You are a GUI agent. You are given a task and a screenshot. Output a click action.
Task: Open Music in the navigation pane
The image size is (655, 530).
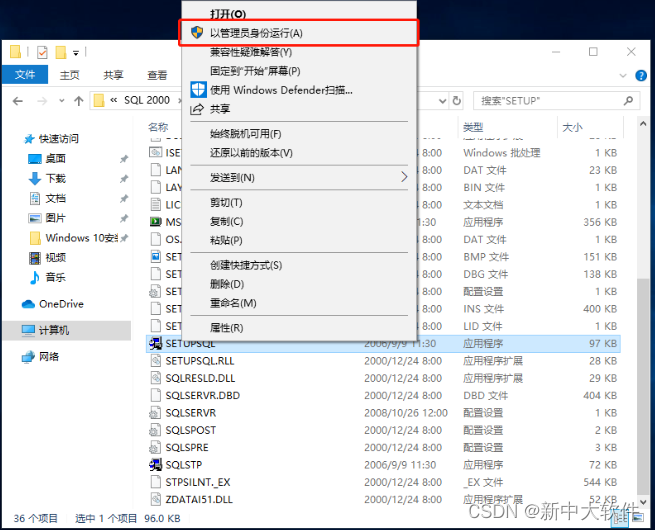point(56,277)
